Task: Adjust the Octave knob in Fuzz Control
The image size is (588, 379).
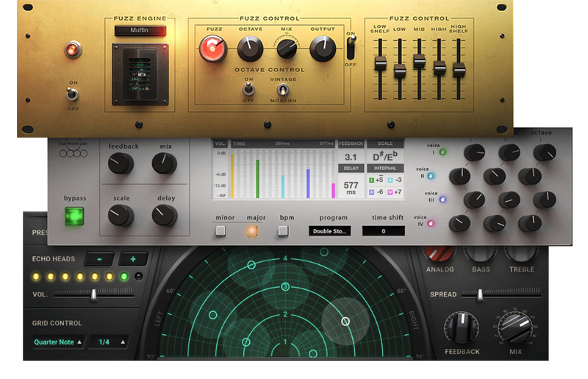Action: click(250, 49)
